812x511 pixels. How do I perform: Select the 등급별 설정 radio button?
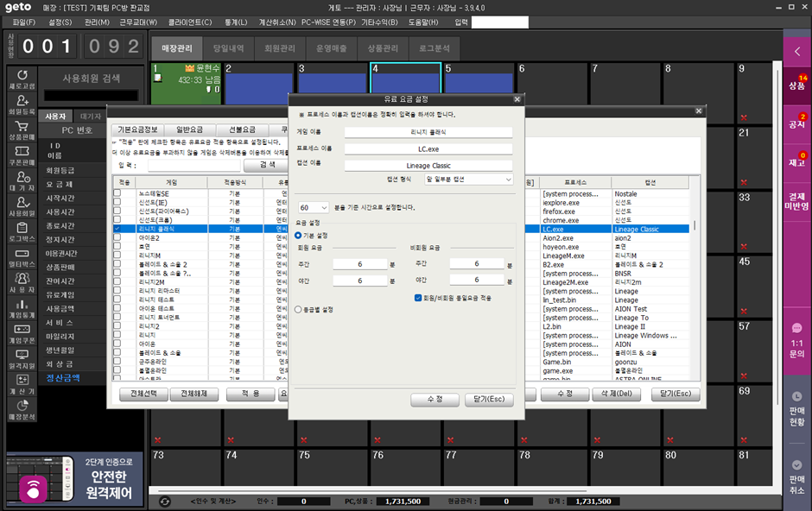tap(299, 309)
